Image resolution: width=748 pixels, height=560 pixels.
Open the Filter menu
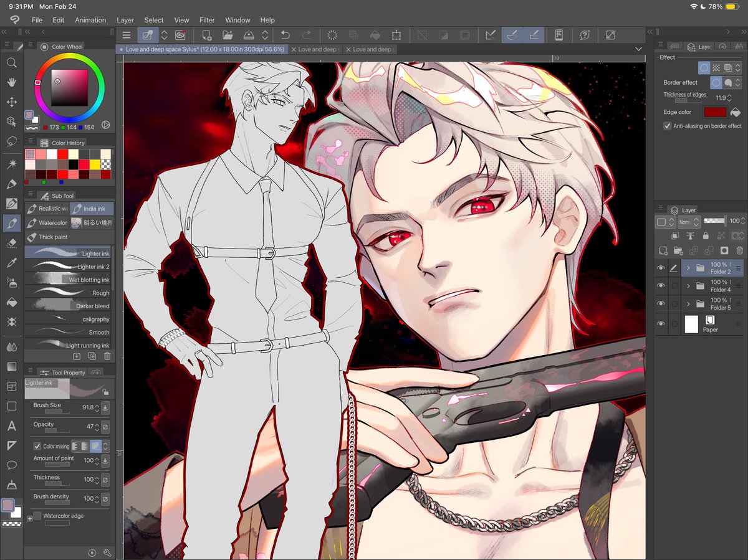coord(207,20)
